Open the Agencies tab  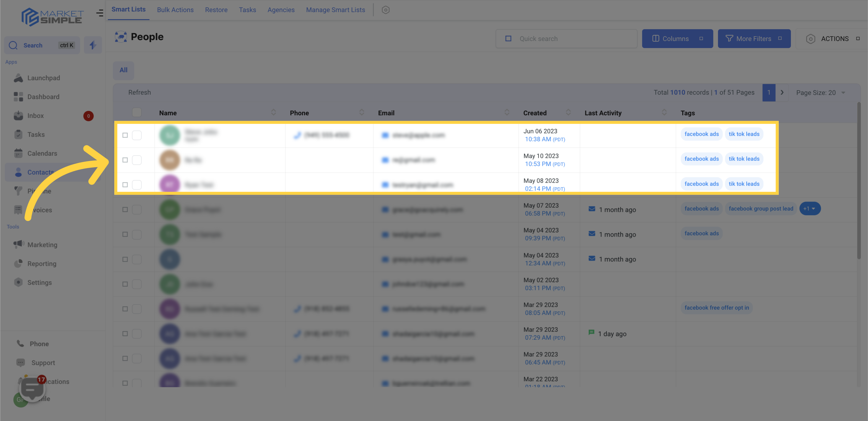pos(281,10)
